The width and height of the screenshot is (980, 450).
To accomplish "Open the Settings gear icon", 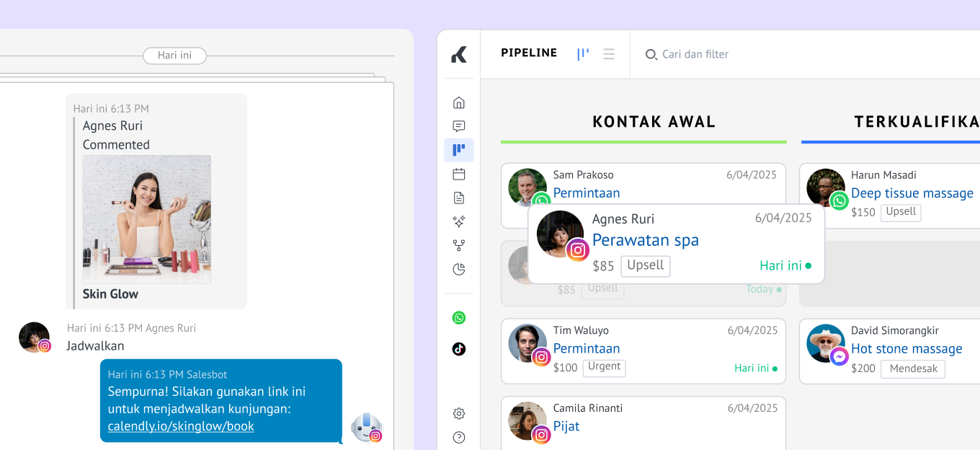I will point(459,413).
